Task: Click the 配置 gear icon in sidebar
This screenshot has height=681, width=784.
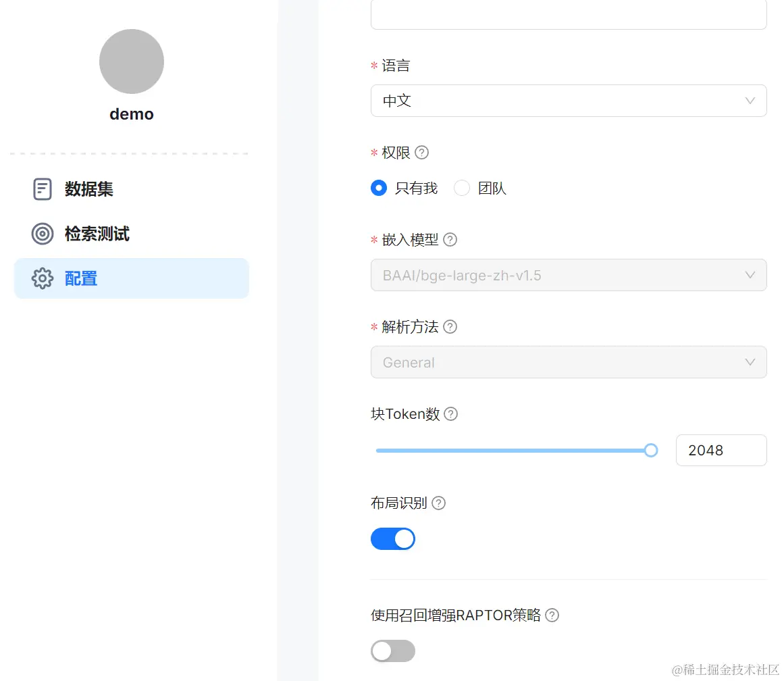Action: pos(42,278)
